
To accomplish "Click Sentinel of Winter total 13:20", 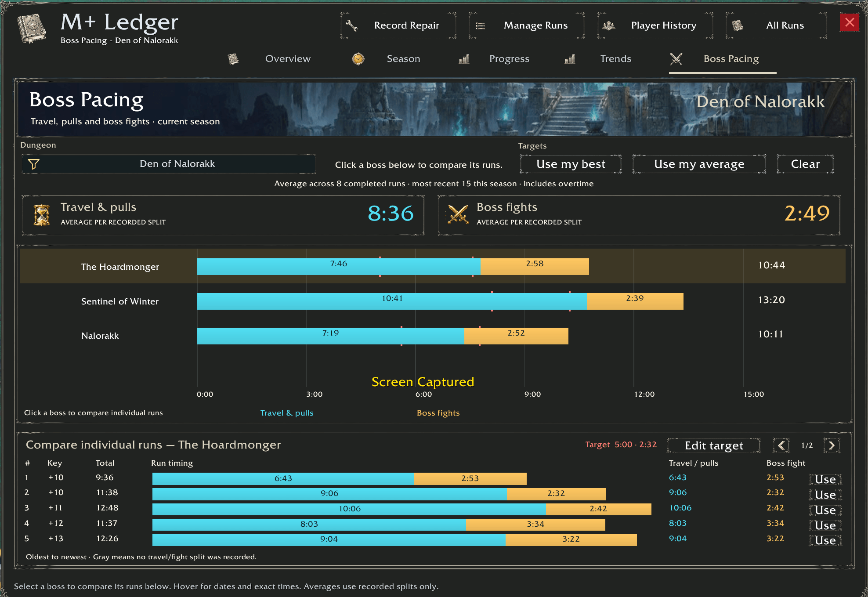I will tap(771, 300).
